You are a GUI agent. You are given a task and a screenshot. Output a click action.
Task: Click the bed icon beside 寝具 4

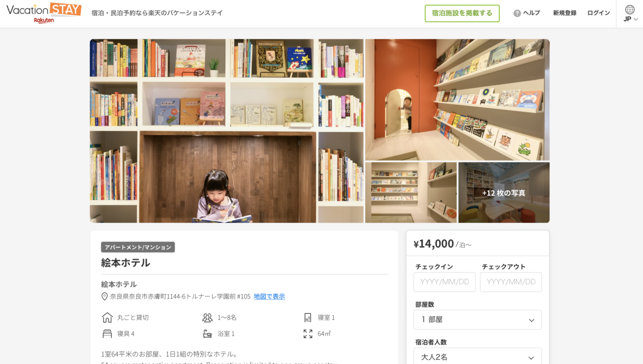pyautogui.click(x=108, y=333)
